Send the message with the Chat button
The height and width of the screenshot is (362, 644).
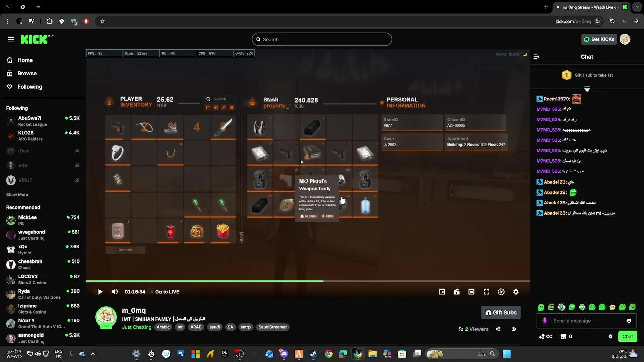(627, 337)
